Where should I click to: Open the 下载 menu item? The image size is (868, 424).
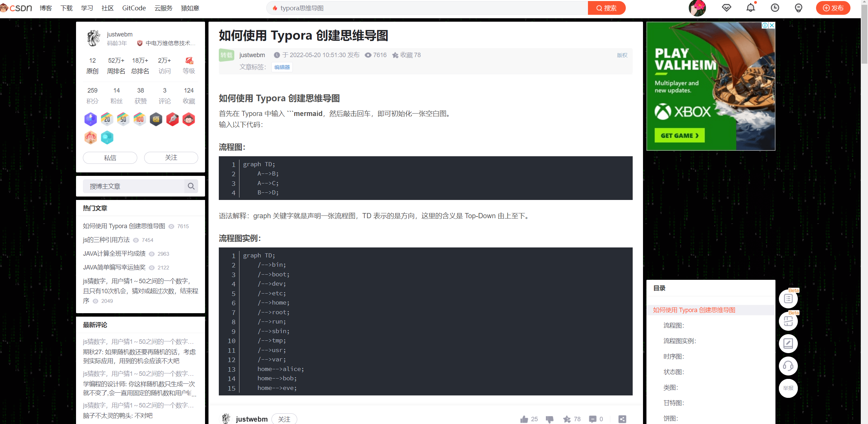coord(66,8)
